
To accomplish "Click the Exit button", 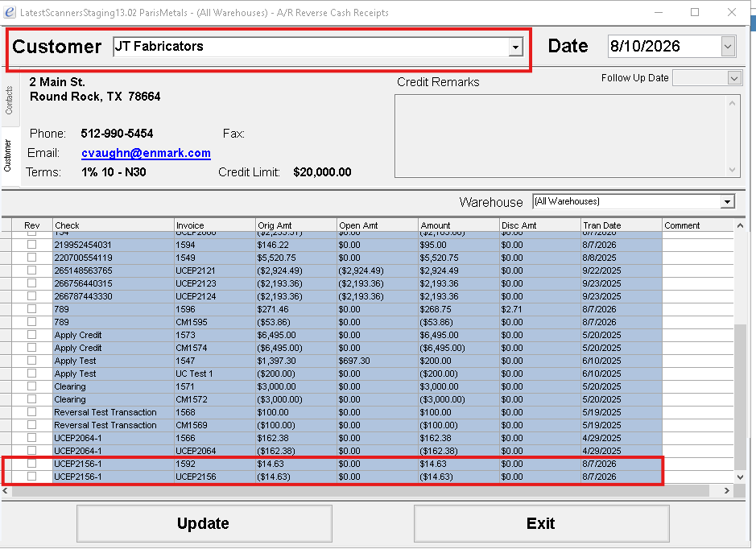I will point(541,523).
